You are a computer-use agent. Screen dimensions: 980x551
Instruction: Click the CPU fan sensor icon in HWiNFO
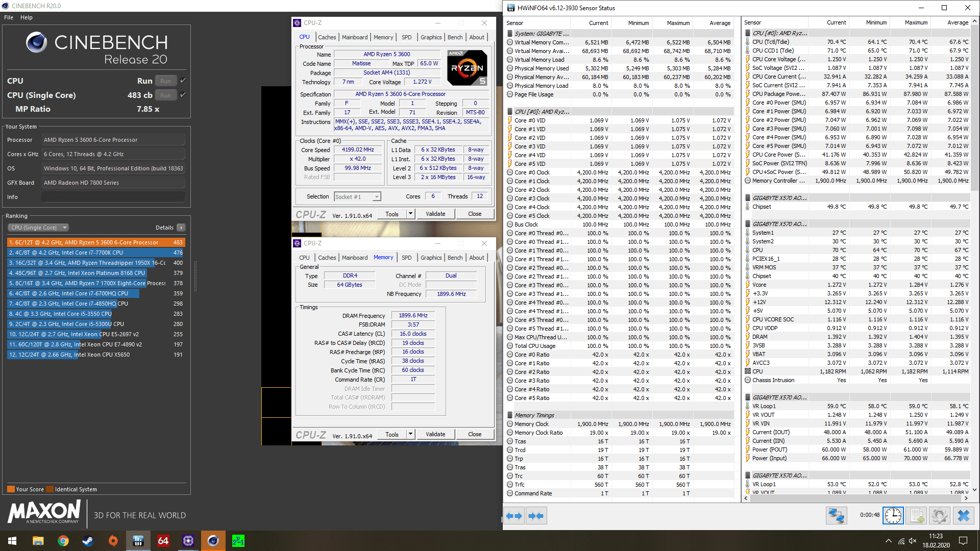[x=748, y=371]
